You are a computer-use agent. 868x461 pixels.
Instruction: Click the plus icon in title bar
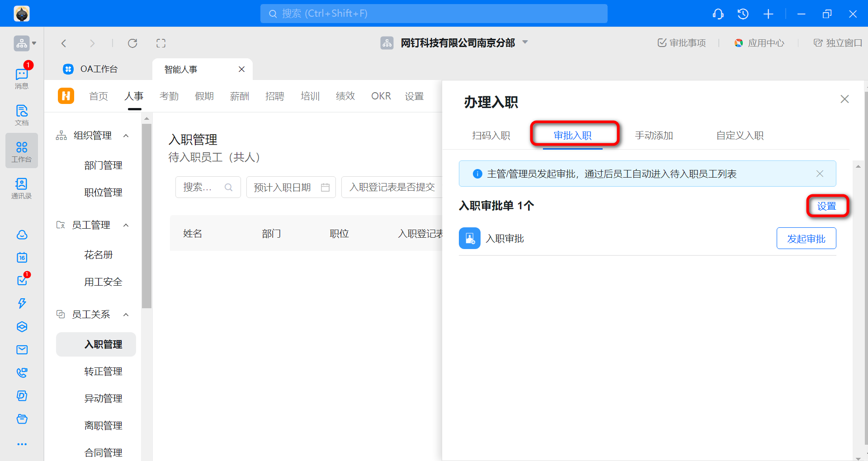768,14
